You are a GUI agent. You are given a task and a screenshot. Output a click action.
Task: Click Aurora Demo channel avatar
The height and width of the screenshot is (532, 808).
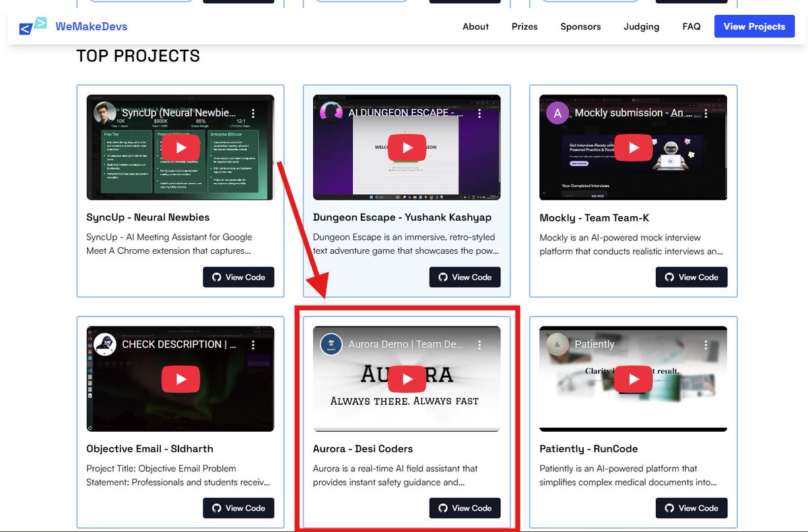(x=331, y=345)
